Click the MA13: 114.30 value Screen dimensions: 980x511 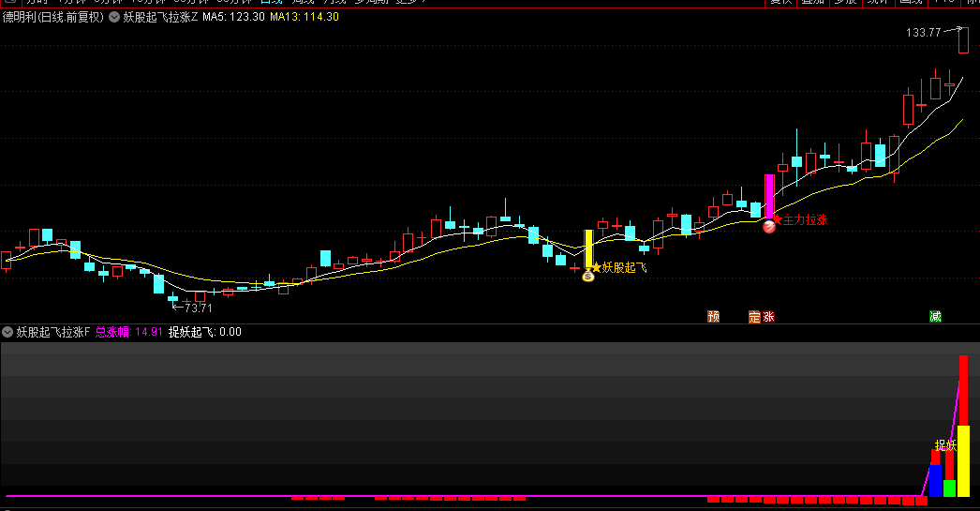(304, 17)
